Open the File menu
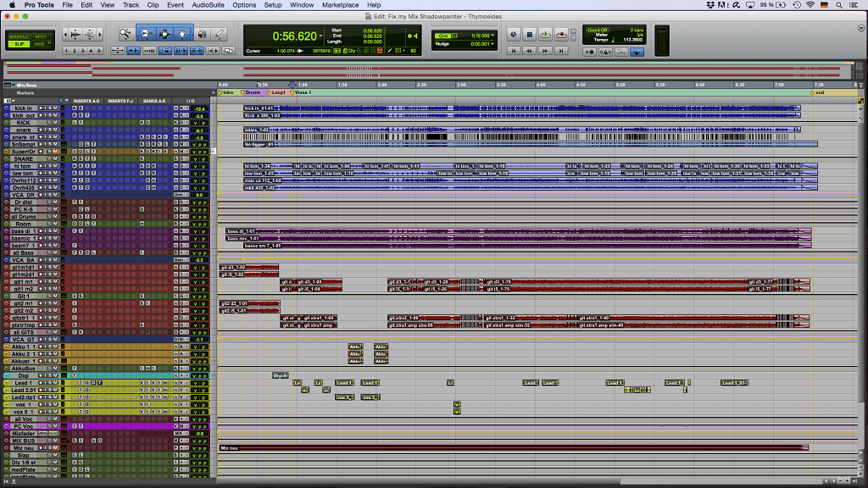The width and height of the screenshot is (868, 488). (68, 5)
